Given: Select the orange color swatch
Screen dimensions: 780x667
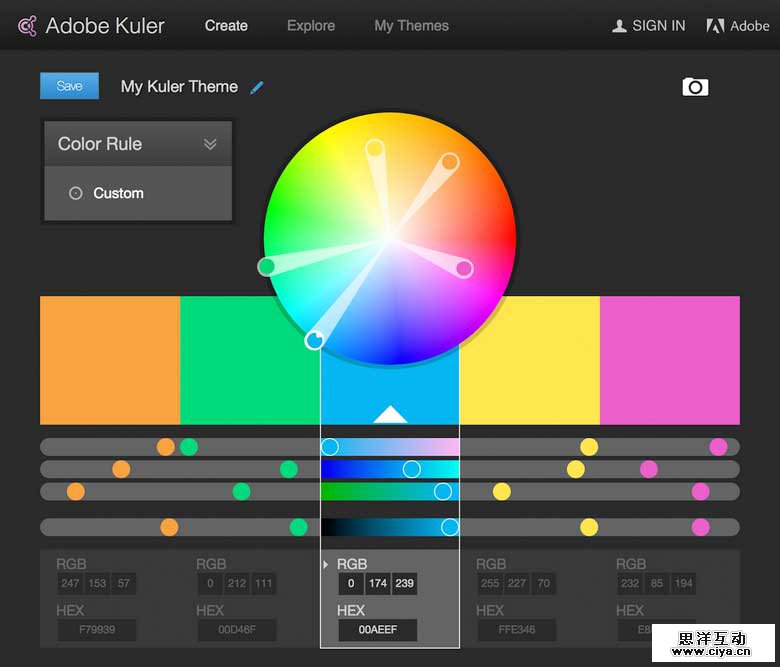Looking at the screenshot, I should coord(110,360).
